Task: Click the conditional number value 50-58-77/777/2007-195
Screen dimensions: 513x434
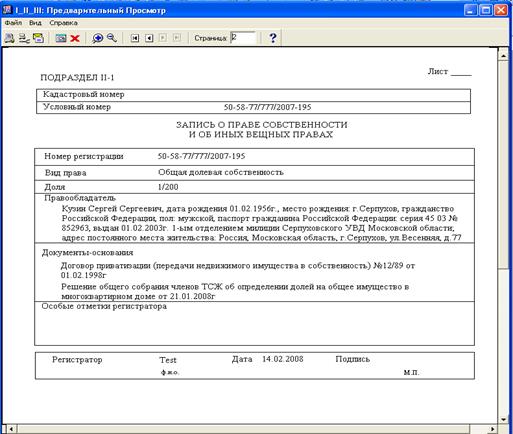Action: point(268,107)
